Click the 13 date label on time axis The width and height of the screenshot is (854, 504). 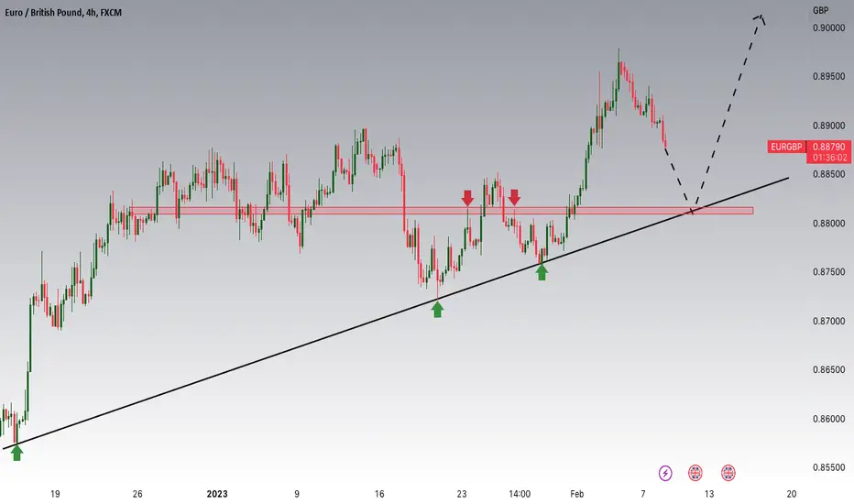click(708, 494)
